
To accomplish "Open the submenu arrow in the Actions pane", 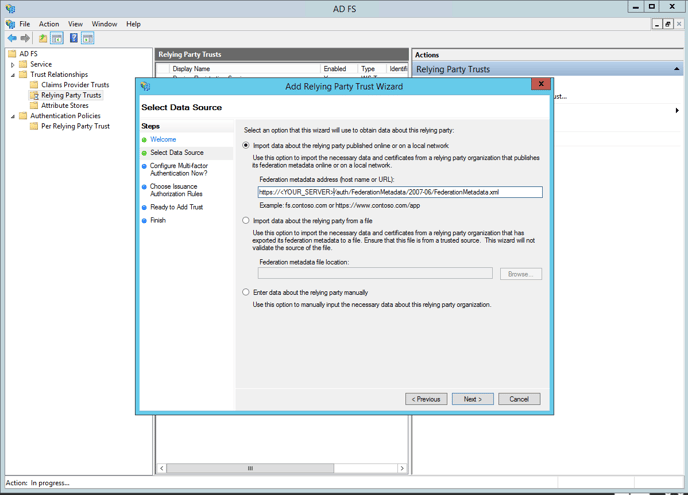I will 677,111.
